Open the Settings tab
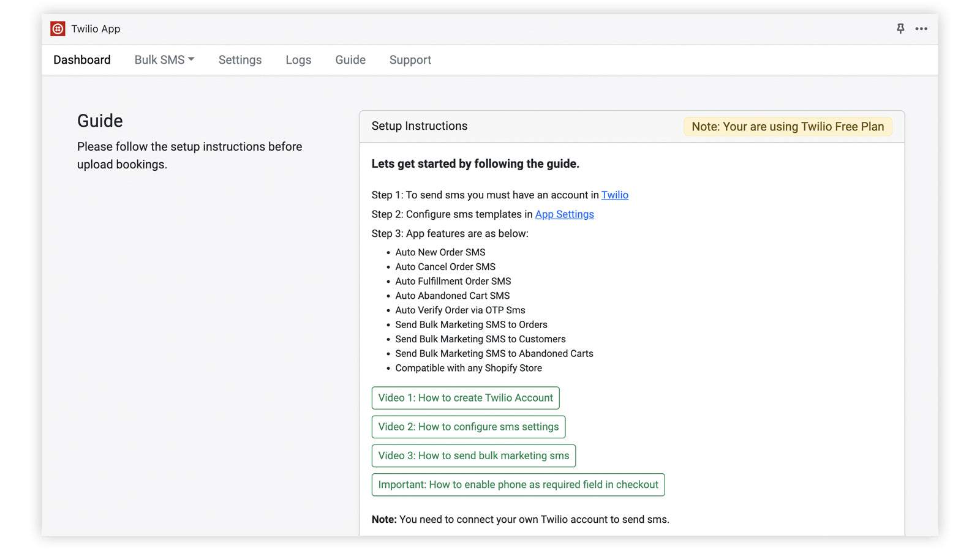The height and width of the screenshot is (551, 980). [239, 60]
